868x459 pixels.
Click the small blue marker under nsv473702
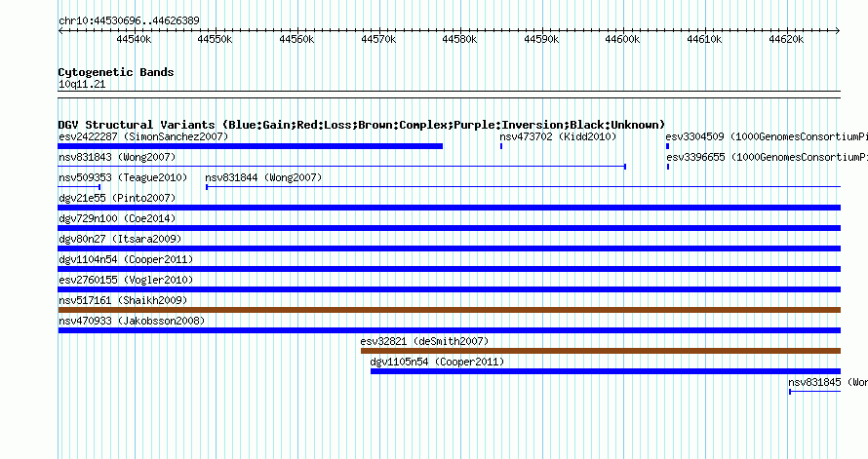tap(501, 146)
